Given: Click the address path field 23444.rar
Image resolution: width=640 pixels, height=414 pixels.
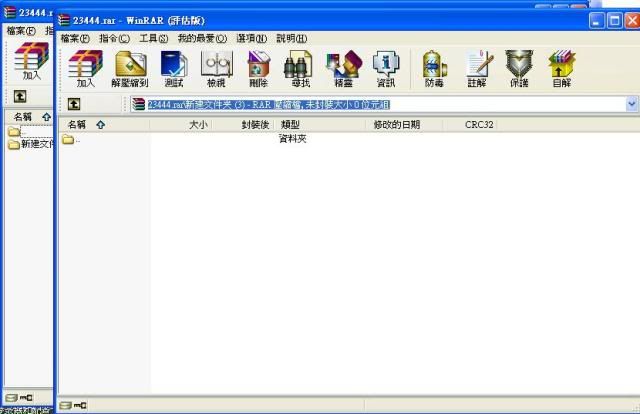Looking at the screenshot, I should point(378,104).
